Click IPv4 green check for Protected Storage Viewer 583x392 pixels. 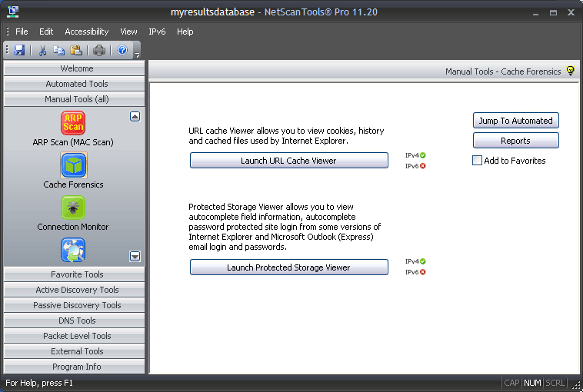click(x=423, y=261)
